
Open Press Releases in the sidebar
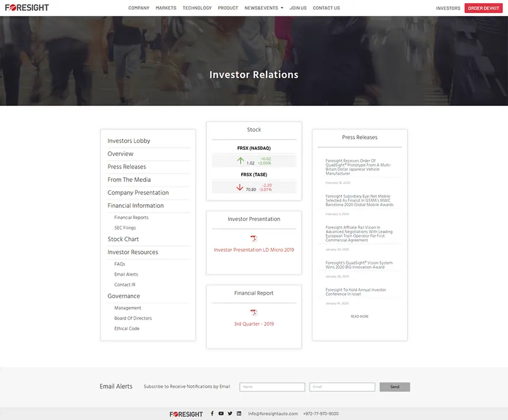point(126,167)
